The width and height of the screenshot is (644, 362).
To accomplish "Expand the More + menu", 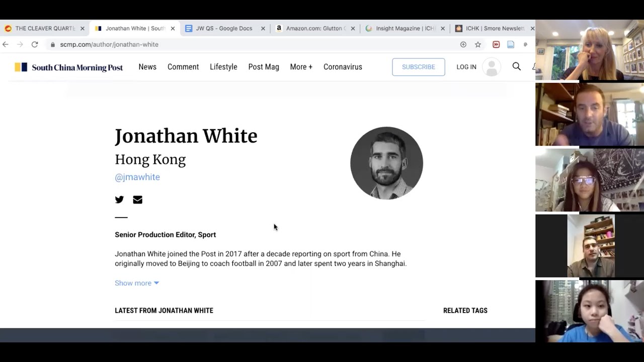I will [x=301, y=67].
